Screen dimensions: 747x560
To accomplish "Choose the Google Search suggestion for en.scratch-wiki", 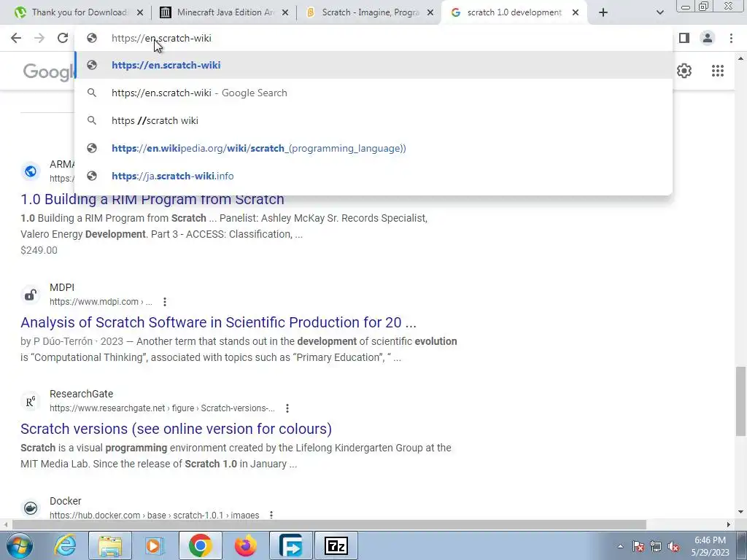I will (x=373, y=93).
